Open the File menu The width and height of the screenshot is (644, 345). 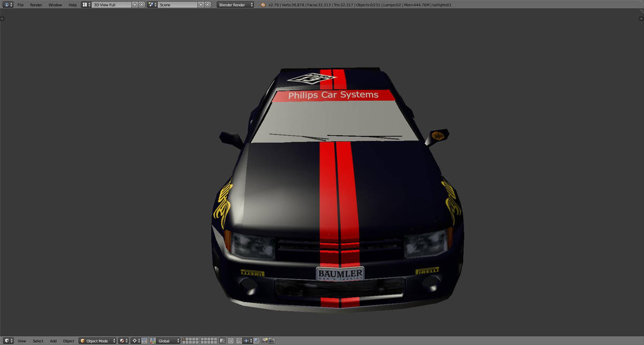point(21,5)
